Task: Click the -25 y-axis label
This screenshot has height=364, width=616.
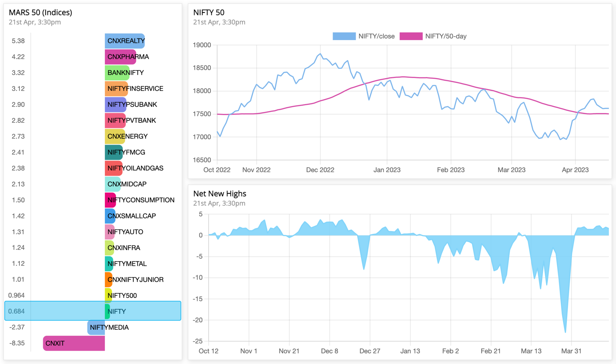Action: tap(198, 341)
